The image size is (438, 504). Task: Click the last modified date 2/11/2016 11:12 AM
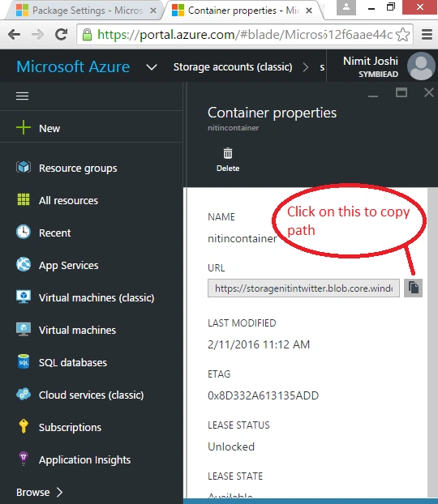259,344
